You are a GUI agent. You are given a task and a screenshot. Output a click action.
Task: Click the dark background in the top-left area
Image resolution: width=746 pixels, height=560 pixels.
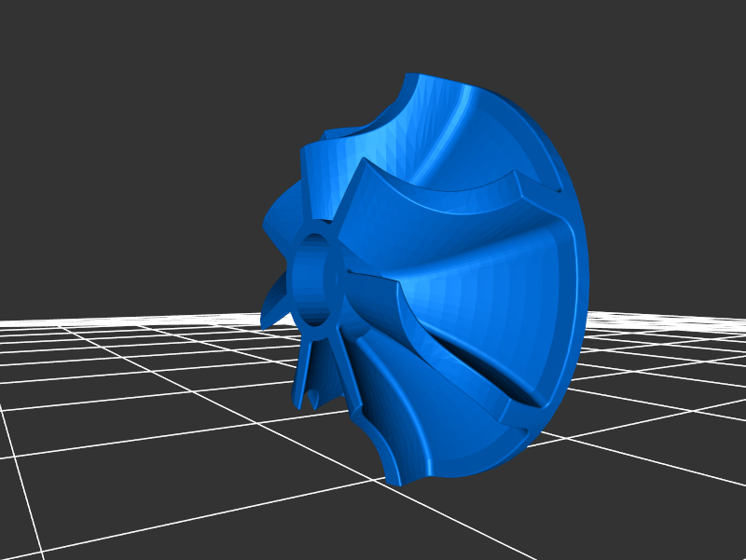[93, 93]
